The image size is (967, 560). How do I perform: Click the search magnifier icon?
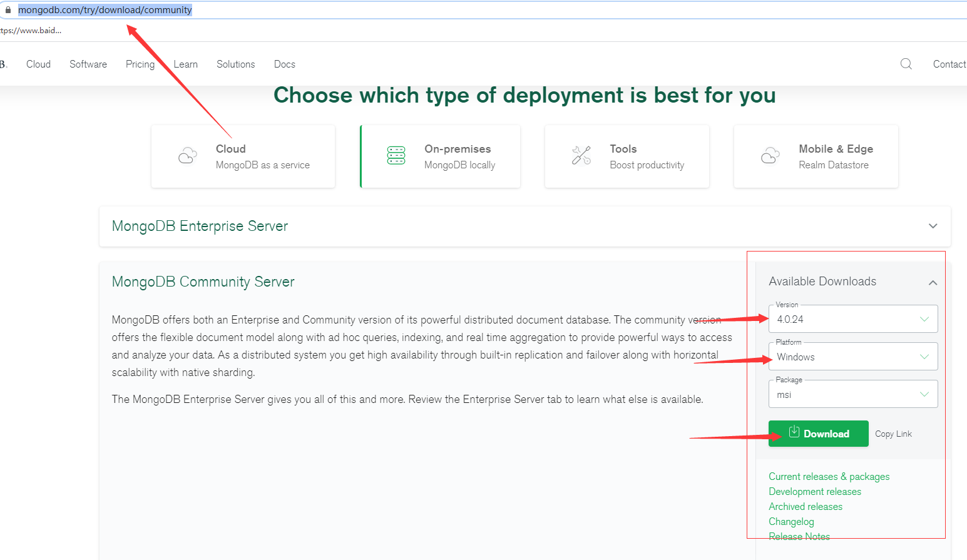click(x=906, y=64)
